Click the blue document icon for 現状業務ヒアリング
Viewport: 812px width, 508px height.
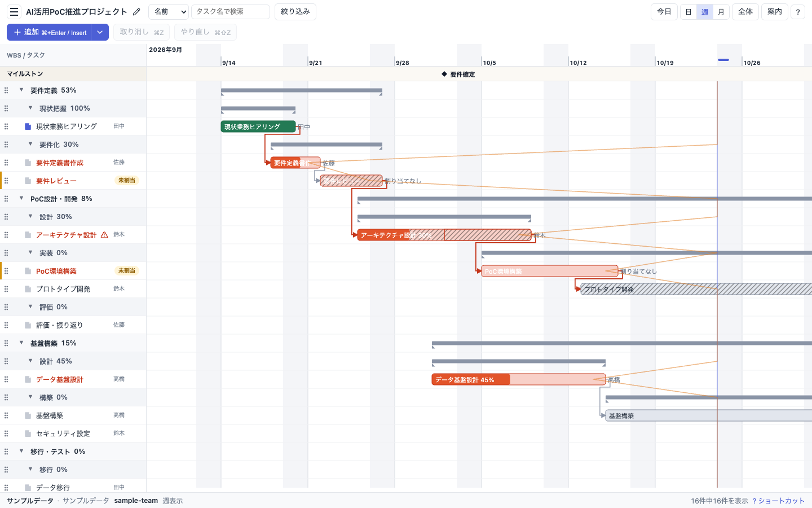28,126
